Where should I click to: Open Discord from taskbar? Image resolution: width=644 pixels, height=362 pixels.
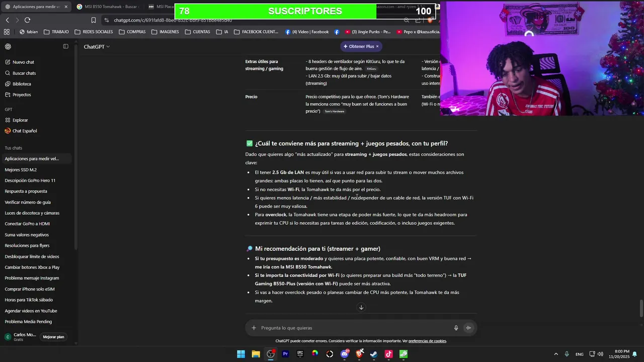(x=345, y=354)
